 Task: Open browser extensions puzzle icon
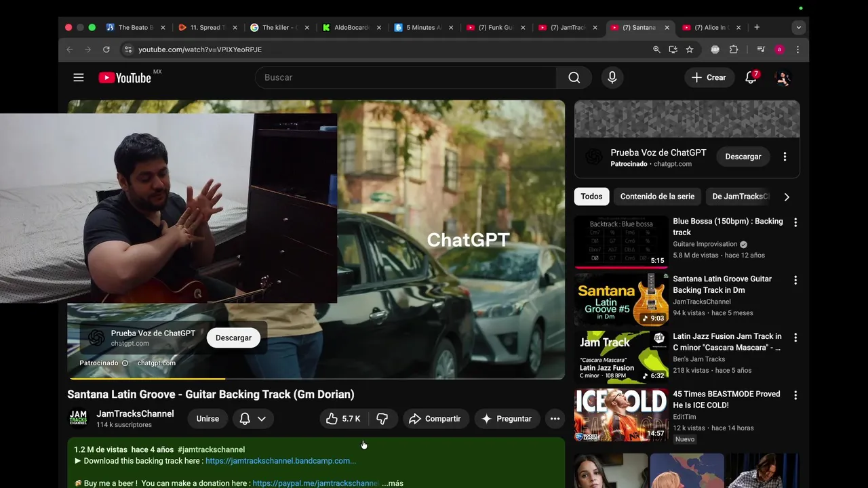coord(734,49)
